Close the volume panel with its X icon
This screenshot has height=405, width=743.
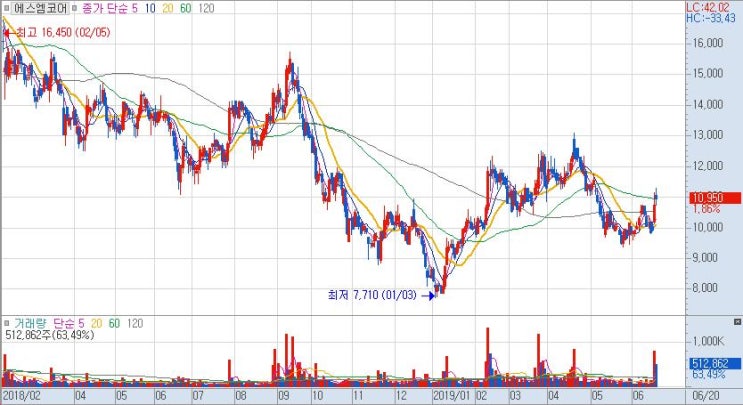coord(737,322)
